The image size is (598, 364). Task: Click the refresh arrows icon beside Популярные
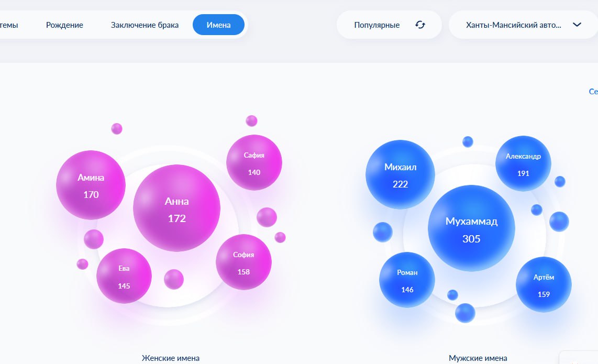420,25
